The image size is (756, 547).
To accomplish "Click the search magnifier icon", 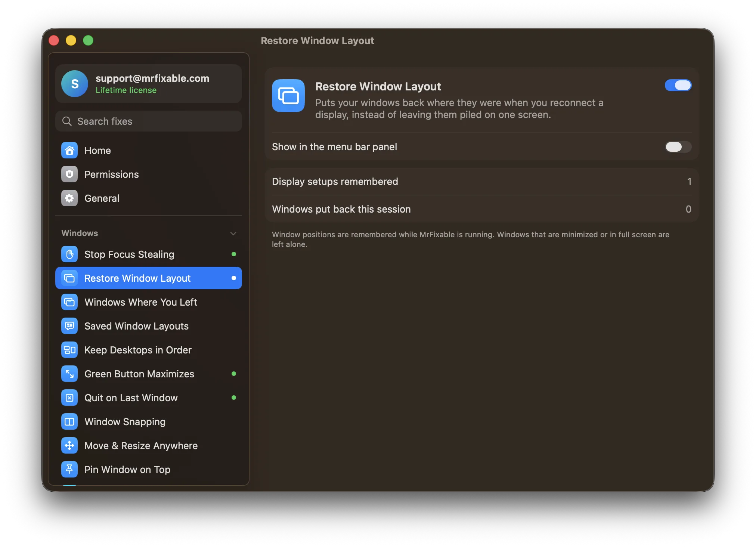I will (67, 121).
